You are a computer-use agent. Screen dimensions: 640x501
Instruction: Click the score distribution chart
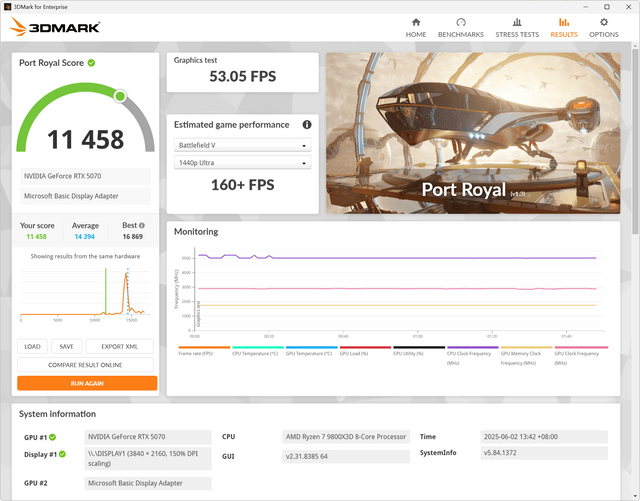tap(85, 293)
